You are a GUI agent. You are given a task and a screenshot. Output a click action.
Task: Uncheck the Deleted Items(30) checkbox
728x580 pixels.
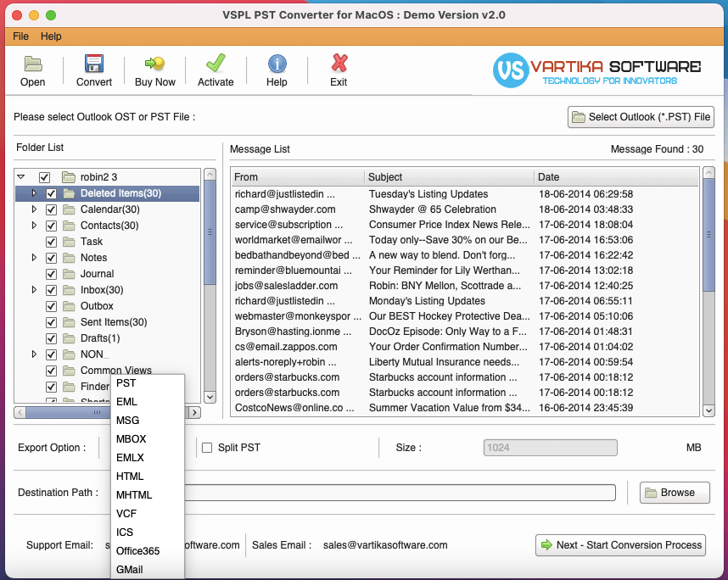point(51,193)
